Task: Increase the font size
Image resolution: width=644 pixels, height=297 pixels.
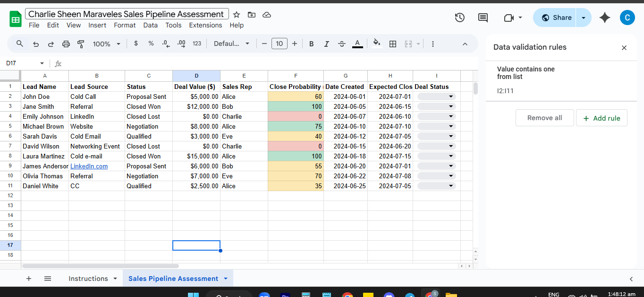Action: click(295, 44)
